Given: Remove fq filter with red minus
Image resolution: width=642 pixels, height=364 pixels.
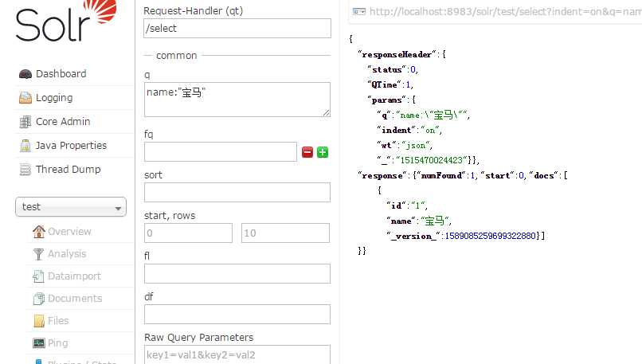Looking at the screenshot, I should click(x=307, y=152).
